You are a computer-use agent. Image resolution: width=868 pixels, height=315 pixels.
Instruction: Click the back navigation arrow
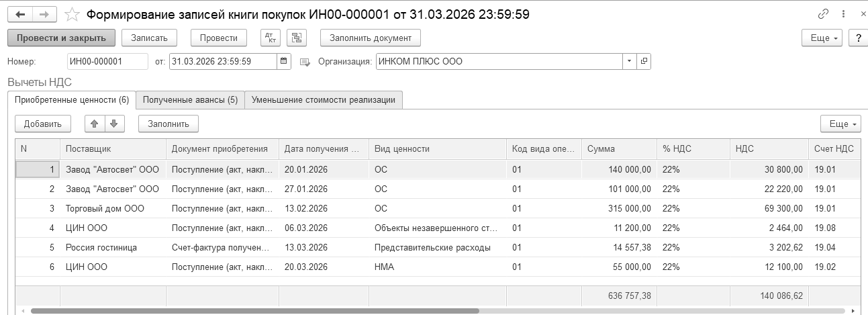pos(20,14)
